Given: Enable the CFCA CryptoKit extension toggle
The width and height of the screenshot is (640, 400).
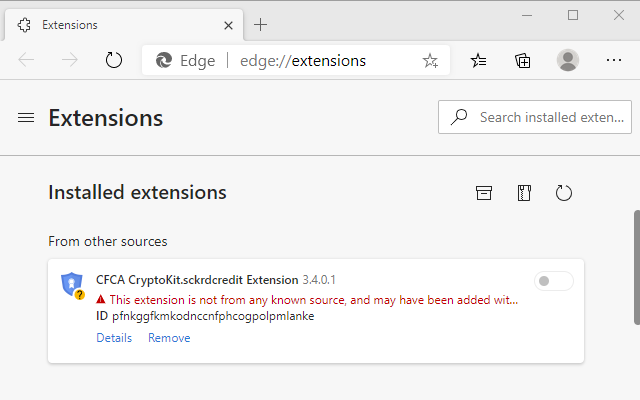Looking at the screenshot, I should [x=554, y=281].
